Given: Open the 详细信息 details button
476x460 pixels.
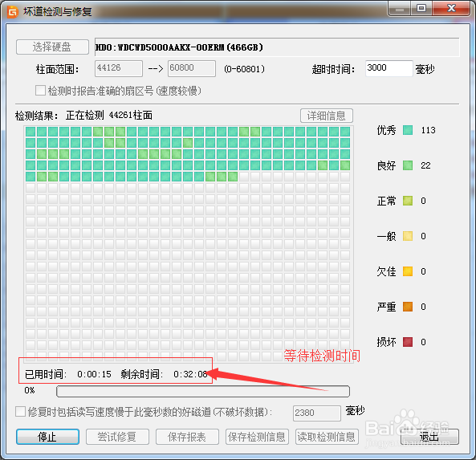Looking at the screenshot, I should [x=327, y=116].
